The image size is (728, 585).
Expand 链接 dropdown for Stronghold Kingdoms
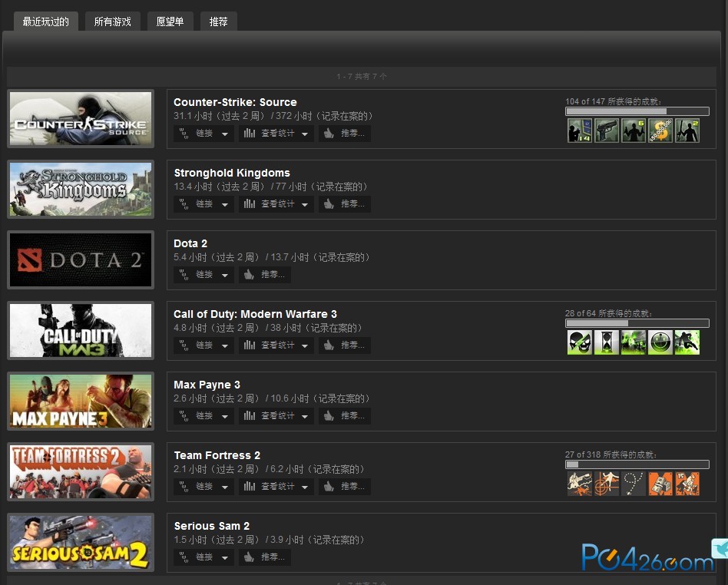pyautogui.click(x=204, y=204)
